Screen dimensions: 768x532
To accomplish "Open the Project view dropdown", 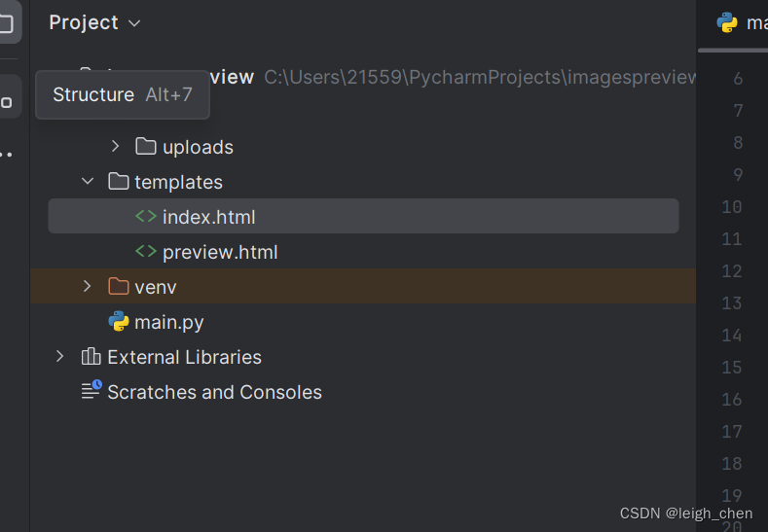I will [95, 22].
